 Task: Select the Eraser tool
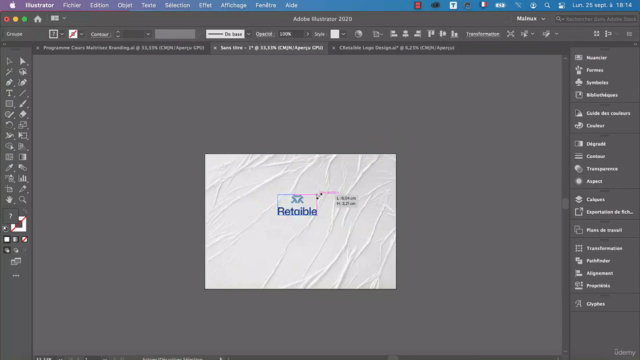(23, 114)
